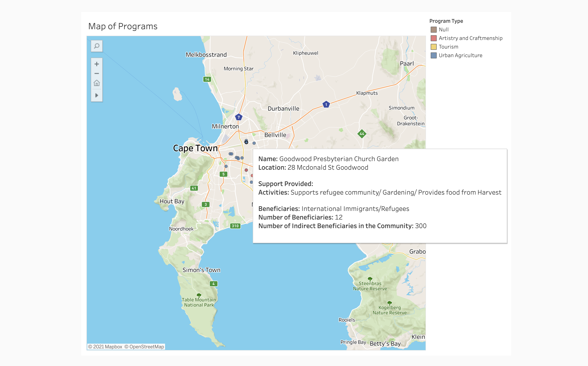This screenshot has height=366, width=588.
Task: Click the green route 44 diamond marker
Action: [362, 134]
